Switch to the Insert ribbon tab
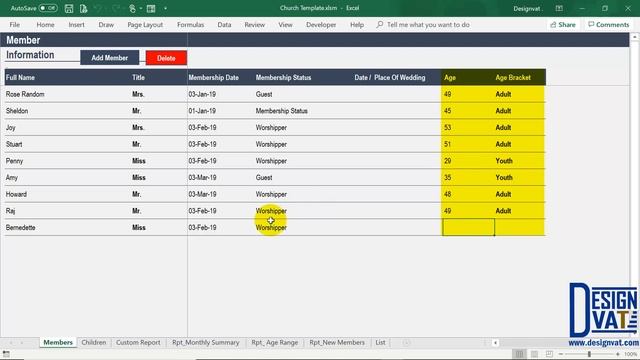This screenshot has height=360, width=640. click(76, 24)
